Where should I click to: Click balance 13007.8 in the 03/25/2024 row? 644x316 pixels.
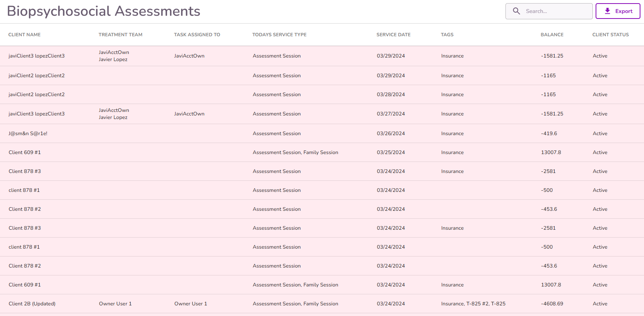551,152
